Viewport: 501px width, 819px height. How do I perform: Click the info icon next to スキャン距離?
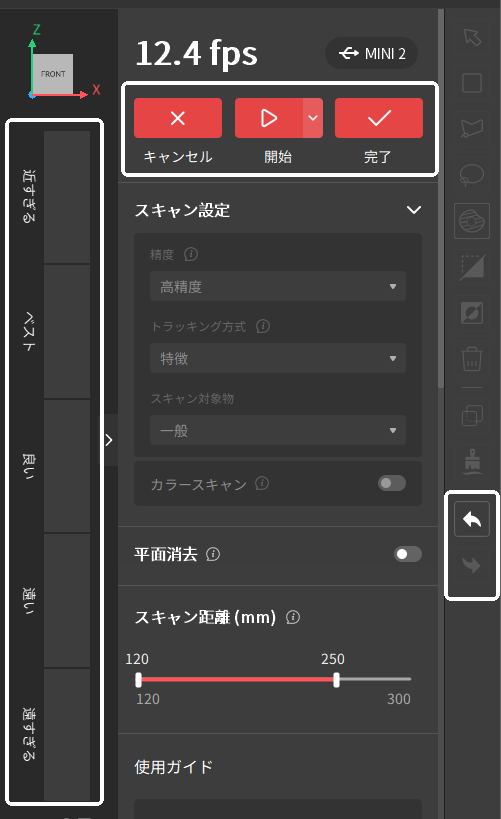[293, 617]
